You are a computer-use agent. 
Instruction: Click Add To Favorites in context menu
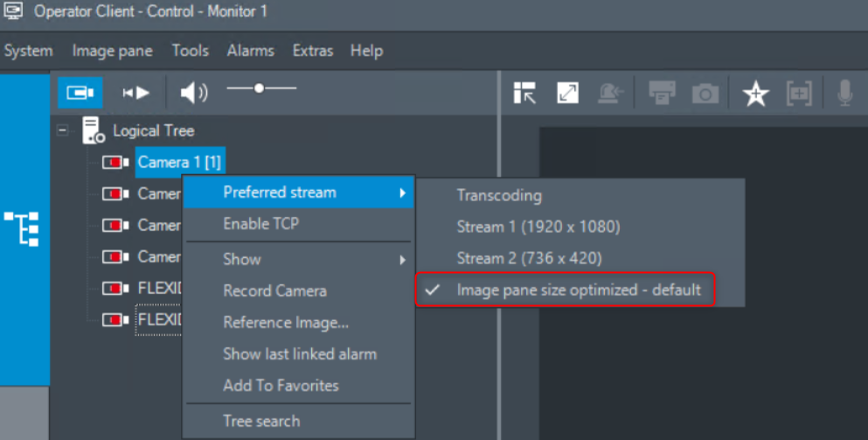(x=281, y=385)
